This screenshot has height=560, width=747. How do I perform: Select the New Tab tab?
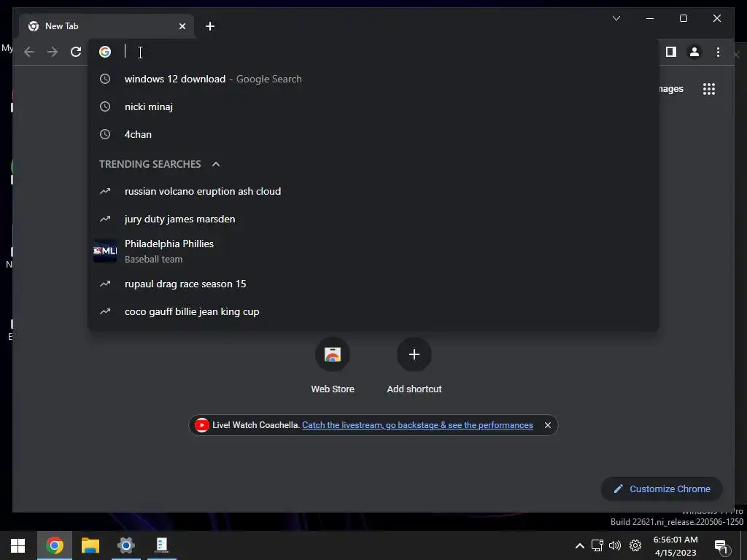[107, 26]
